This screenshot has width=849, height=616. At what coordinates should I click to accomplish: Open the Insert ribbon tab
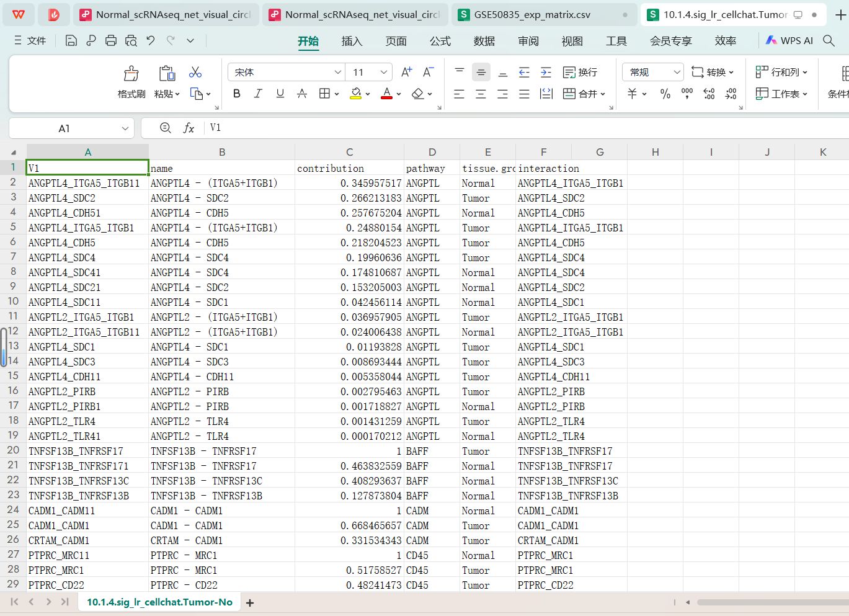click(352, 41)
